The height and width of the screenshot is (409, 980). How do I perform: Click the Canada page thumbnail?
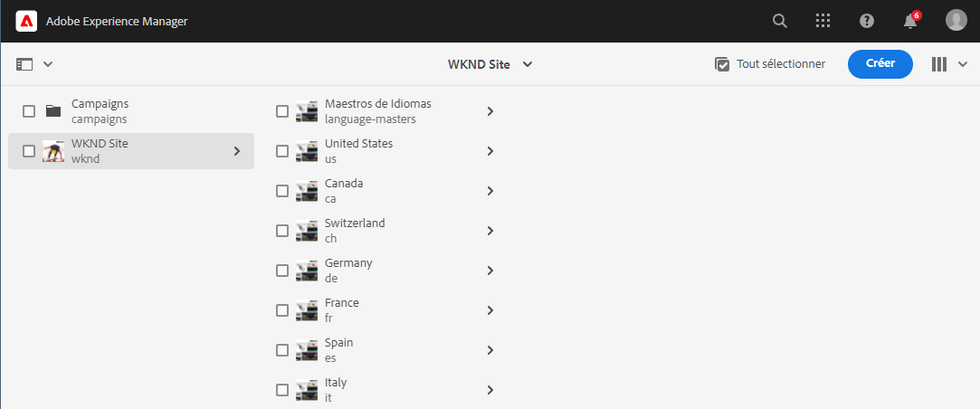pos(307,191)
